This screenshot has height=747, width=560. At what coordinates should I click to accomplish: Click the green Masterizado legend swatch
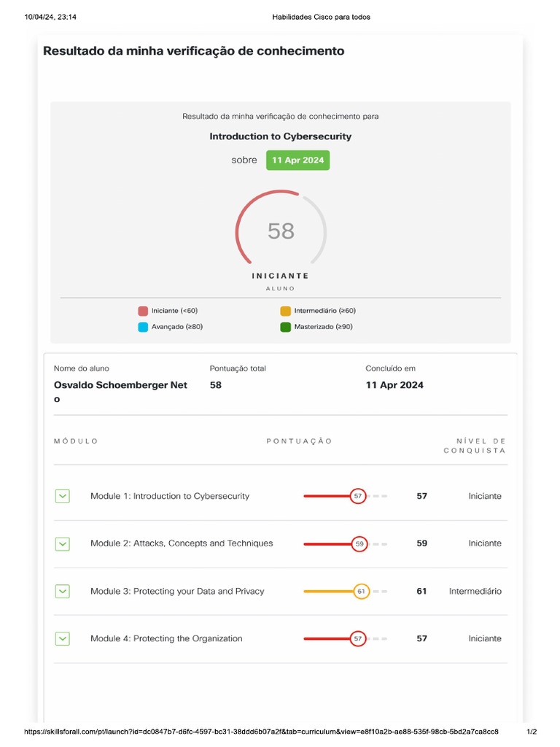286,327
